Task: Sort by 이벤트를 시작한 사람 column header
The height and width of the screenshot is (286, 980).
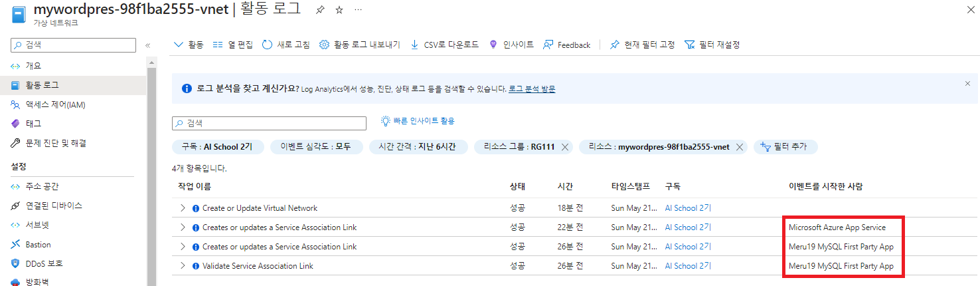Action: click(826, 186)
